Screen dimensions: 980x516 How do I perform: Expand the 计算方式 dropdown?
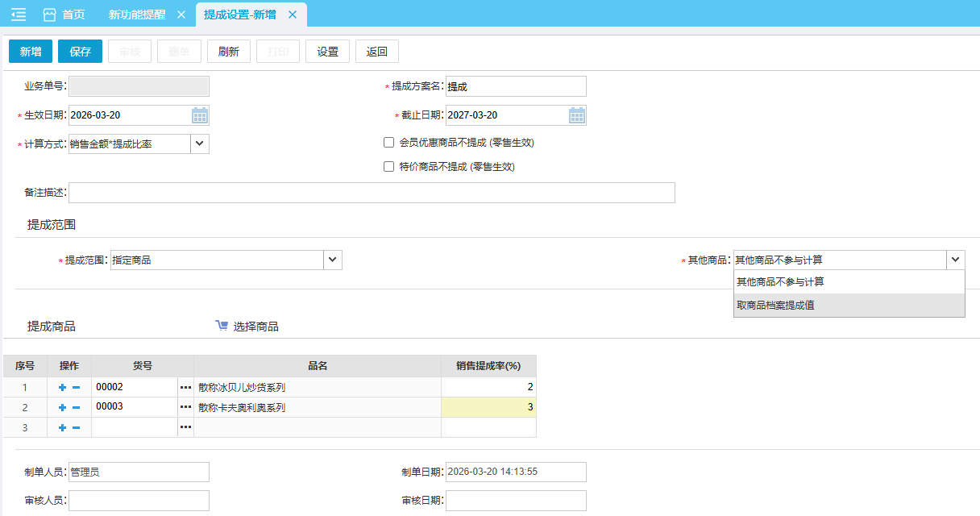(200, 144)
